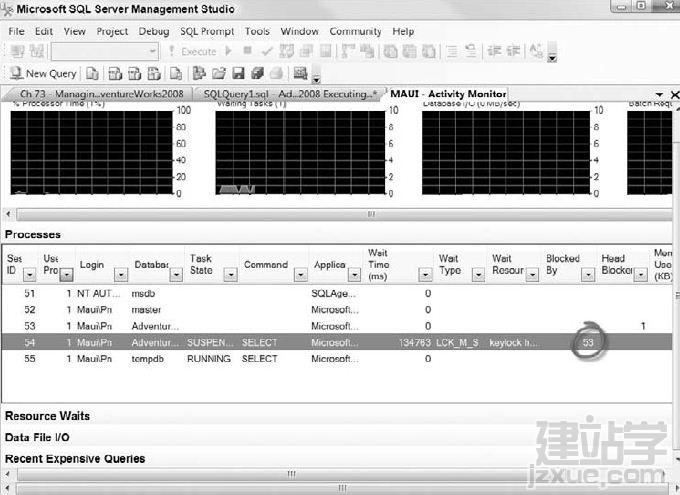Open an Analysis Services DMX Query
680x495 pixels.
[x=134, y=74]
